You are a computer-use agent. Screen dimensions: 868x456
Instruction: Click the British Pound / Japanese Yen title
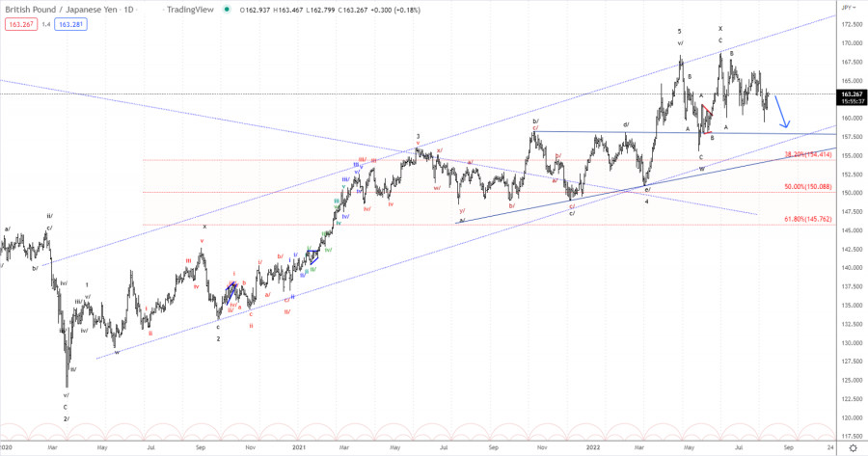61,10
